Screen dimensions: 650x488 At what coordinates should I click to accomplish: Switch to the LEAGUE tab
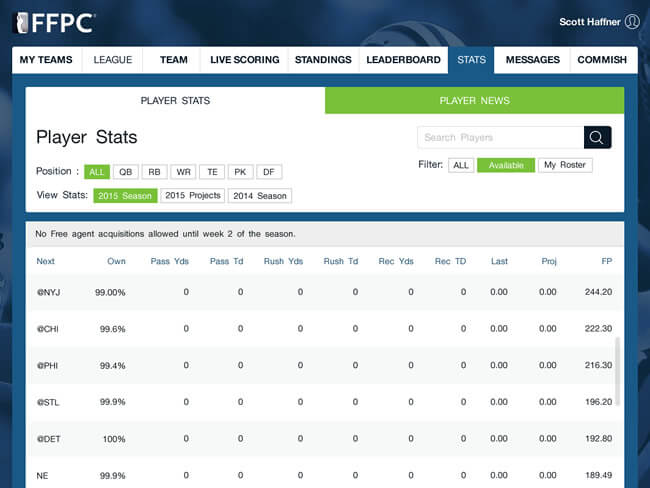point(113,60)
